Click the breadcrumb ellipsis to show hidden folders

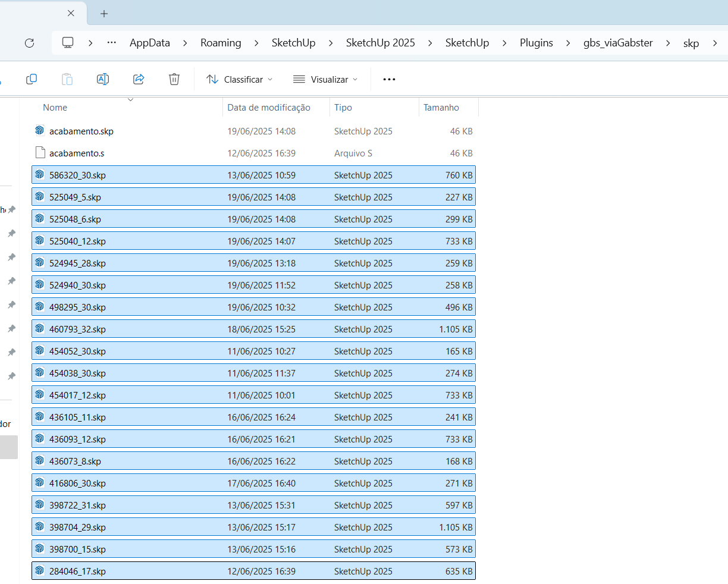112,43
